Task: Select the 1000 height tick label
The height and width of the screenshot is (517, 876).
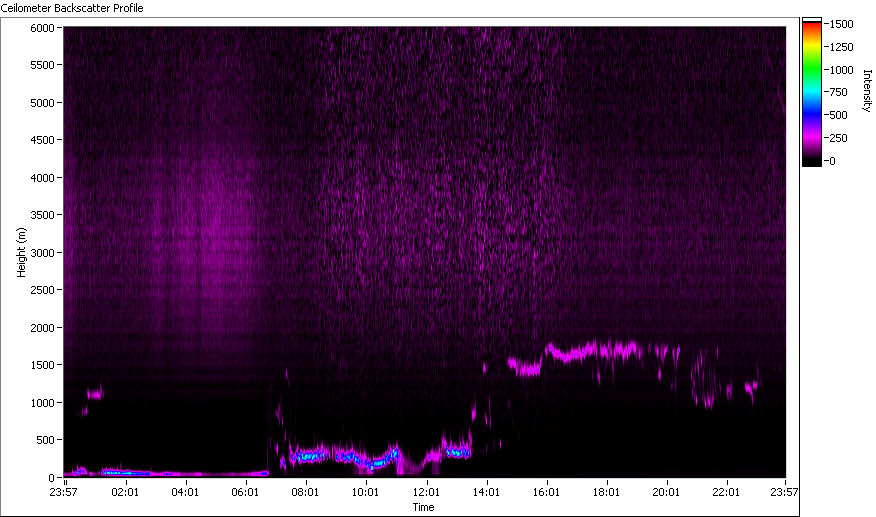Action: tap(42, 403)
